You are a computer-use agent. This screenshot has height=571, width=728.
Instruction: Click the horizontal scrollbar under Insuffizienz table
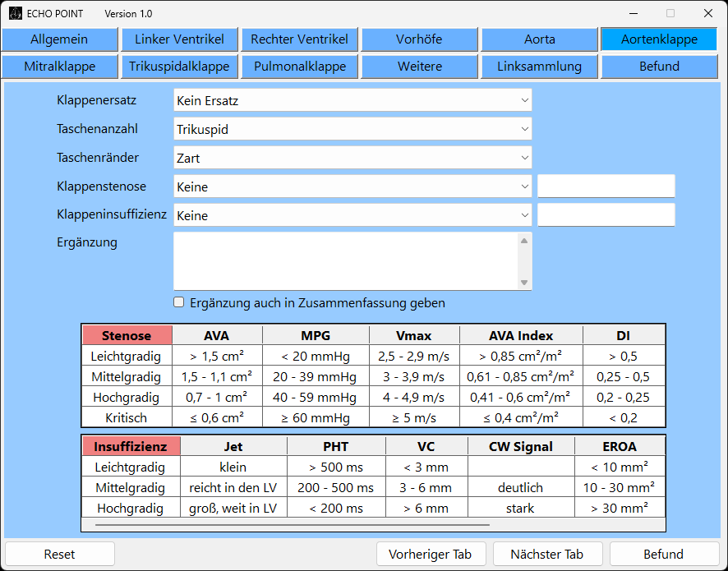[293, 523]
